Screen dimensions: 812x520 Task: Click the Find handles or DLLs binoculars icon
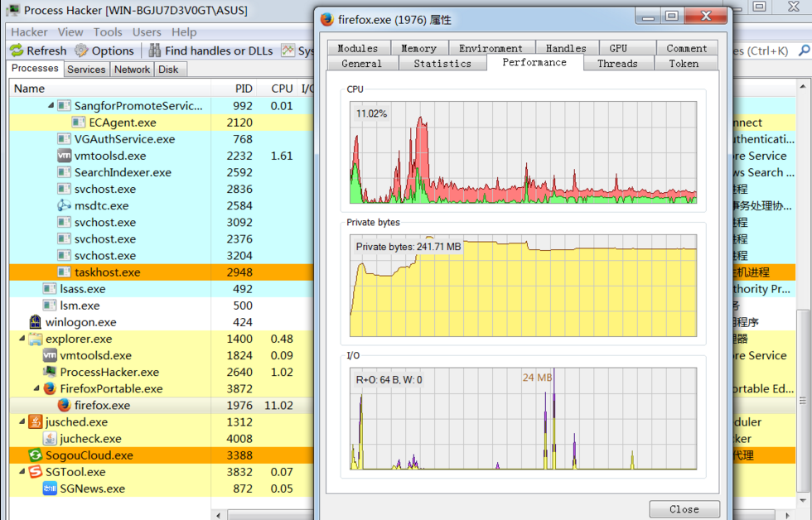pos(156,51)
